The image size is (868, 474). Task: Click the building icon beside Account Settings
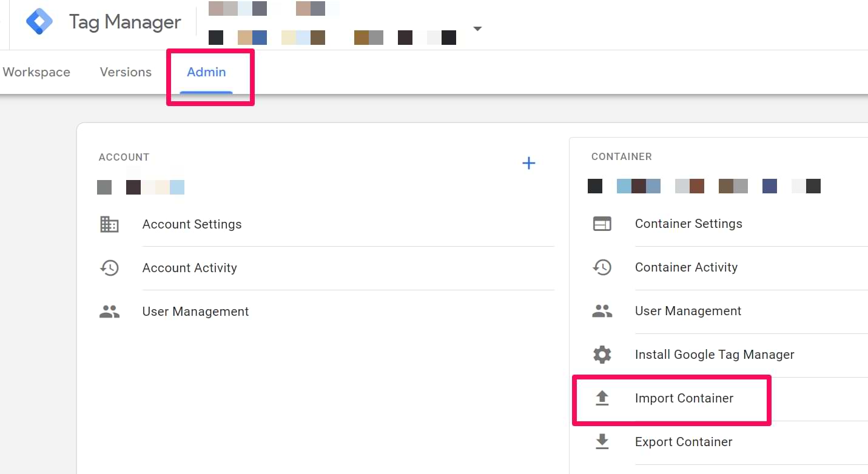coord(109,224)
